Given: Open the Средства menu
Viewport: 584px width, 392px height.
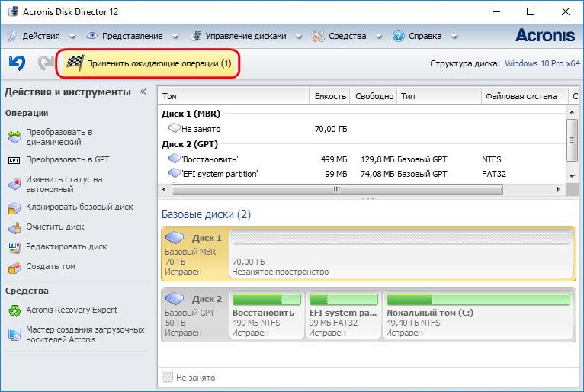Looking at the screenshot, I should click(x=347, y=36).
